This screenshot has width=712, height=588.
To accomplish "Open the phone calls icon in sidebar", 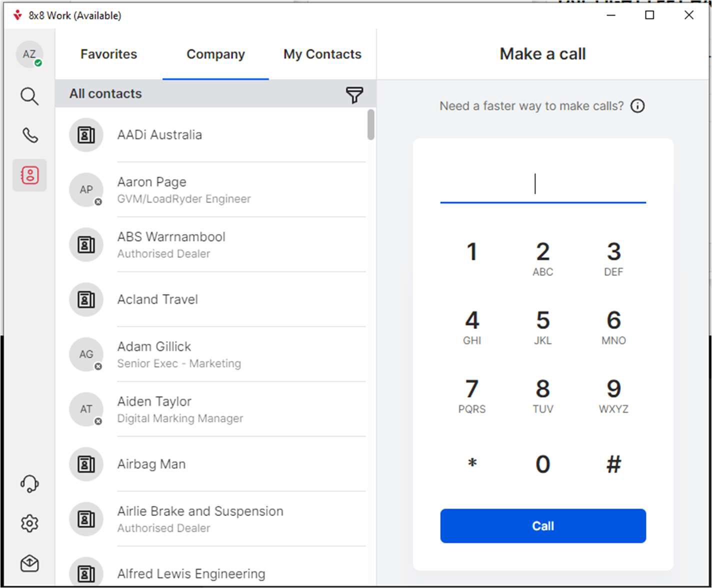I will (30, 135).
